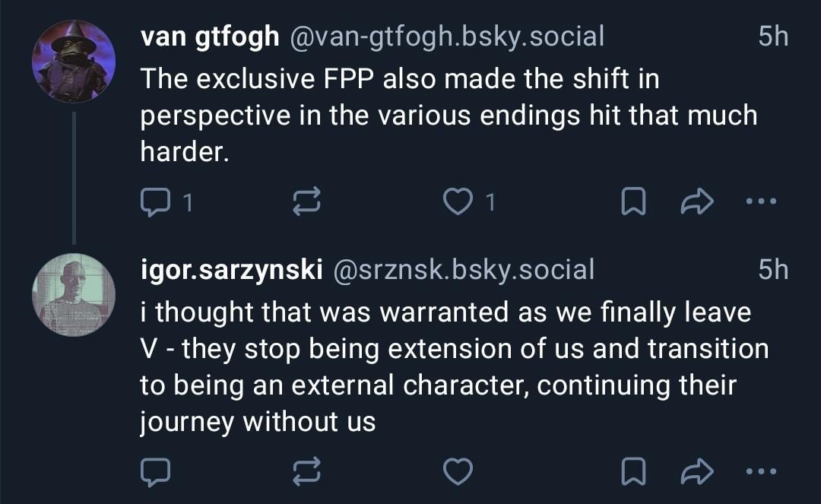Reply to van gtfogh's post
The width and height of the screenshot is (821, 504).
[156, 201]
